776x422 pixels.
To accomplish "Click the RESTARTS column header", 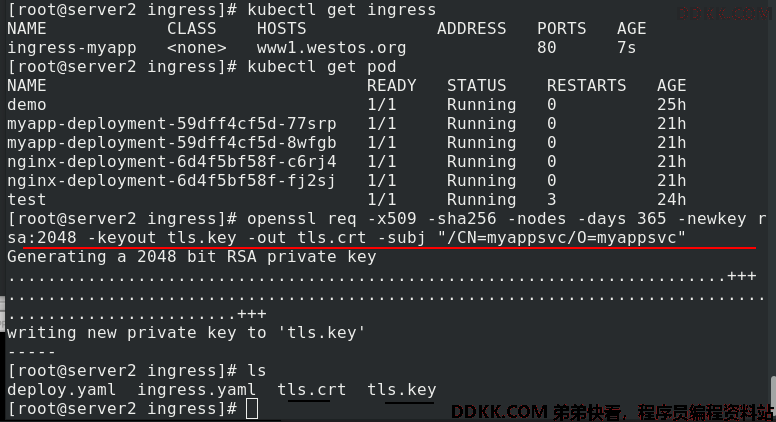I will 586,86.
